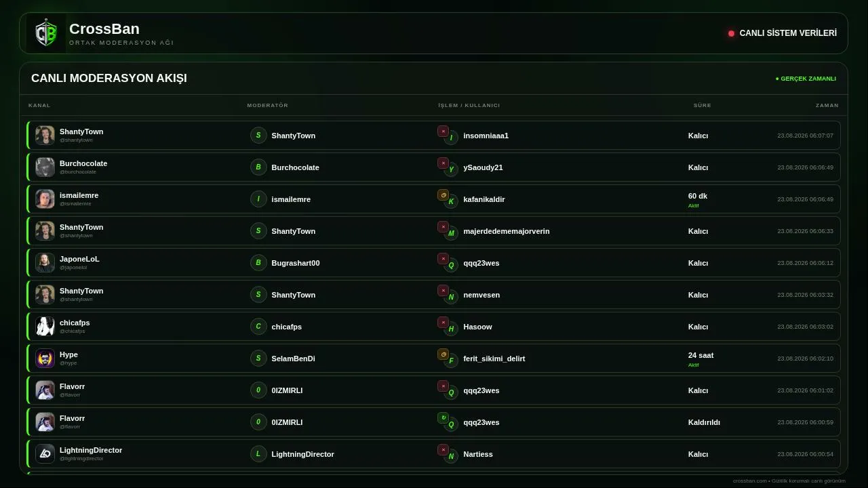
Task: Select banned user majerdedememajorverin
Action: [507, 231]
